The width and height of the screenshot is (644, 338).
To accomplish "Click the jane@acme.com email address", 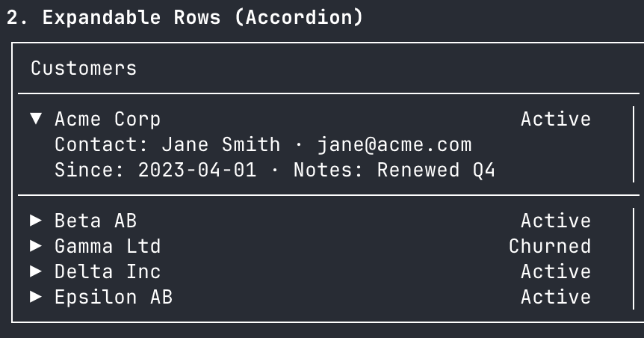I will pyautogui.click(x=394, y=144).
